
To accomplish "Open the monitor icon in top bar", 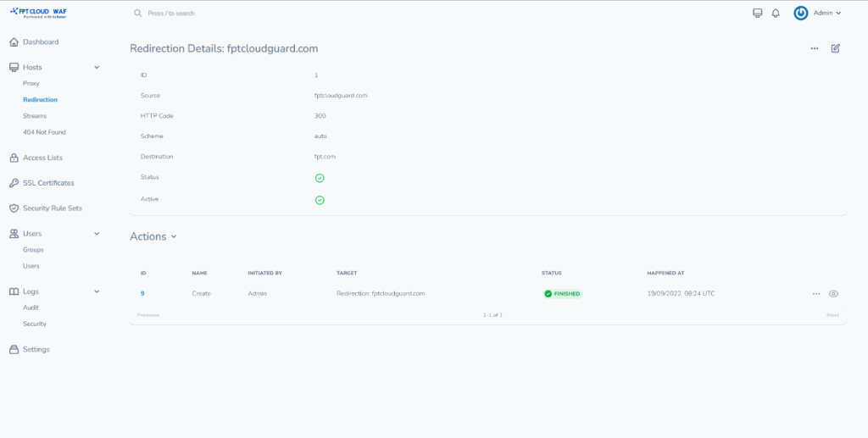I will [x=757, y=14].
